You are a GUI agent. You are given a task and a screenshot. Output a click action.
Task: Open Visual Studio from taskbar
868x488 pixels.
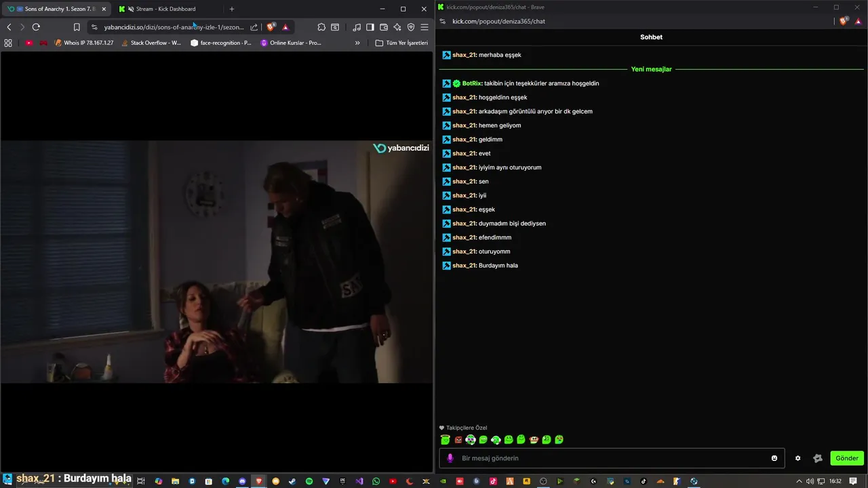(x=359, y=481)
